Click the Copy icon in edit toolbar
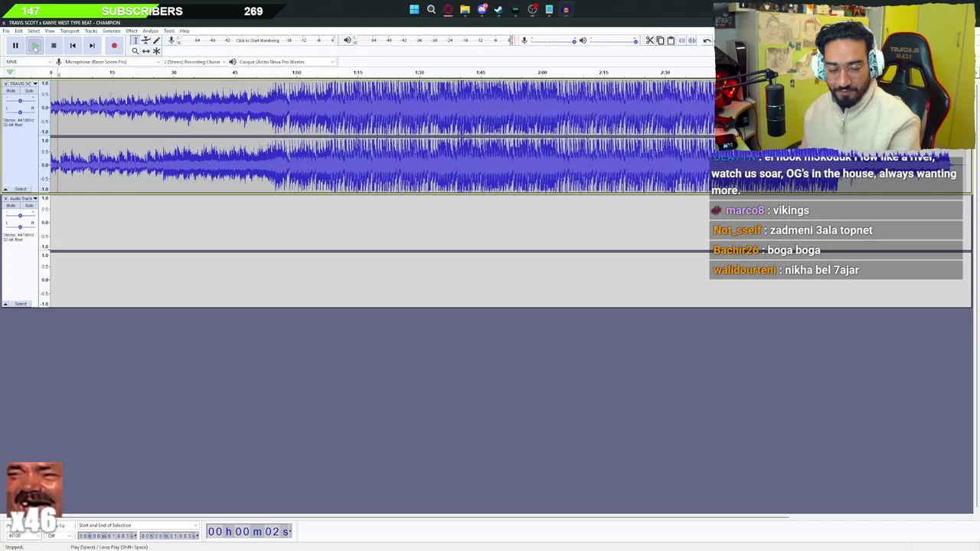 pos(660,41)
